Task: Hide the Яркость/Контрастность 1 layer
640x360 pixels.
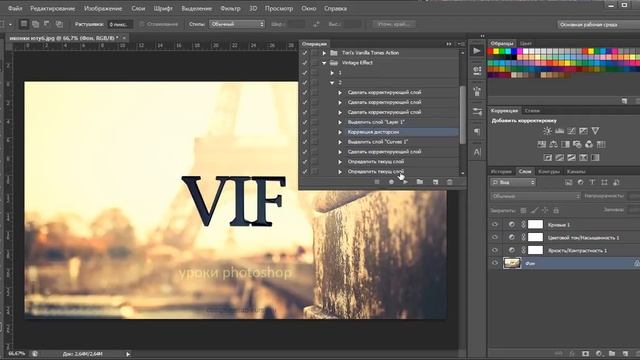Action: [495, 250]
